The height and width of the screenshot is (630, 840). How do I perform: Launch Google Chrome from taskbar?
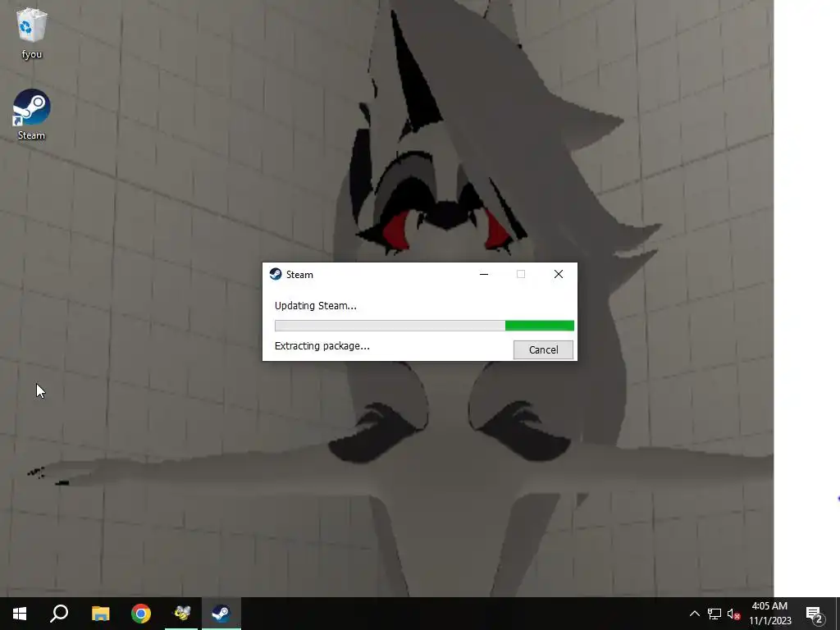point(141,614)
